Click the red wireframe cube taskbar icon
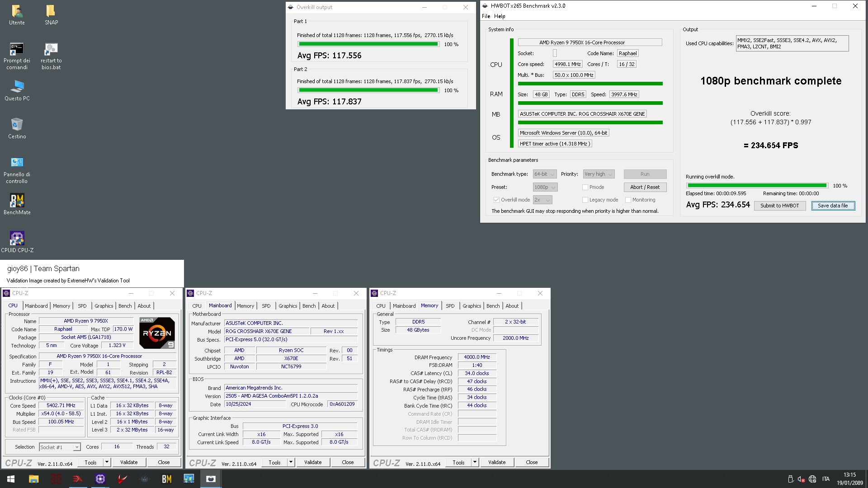Screen dimensions: 868x488 pyautogui.click(x=56, y=479)
